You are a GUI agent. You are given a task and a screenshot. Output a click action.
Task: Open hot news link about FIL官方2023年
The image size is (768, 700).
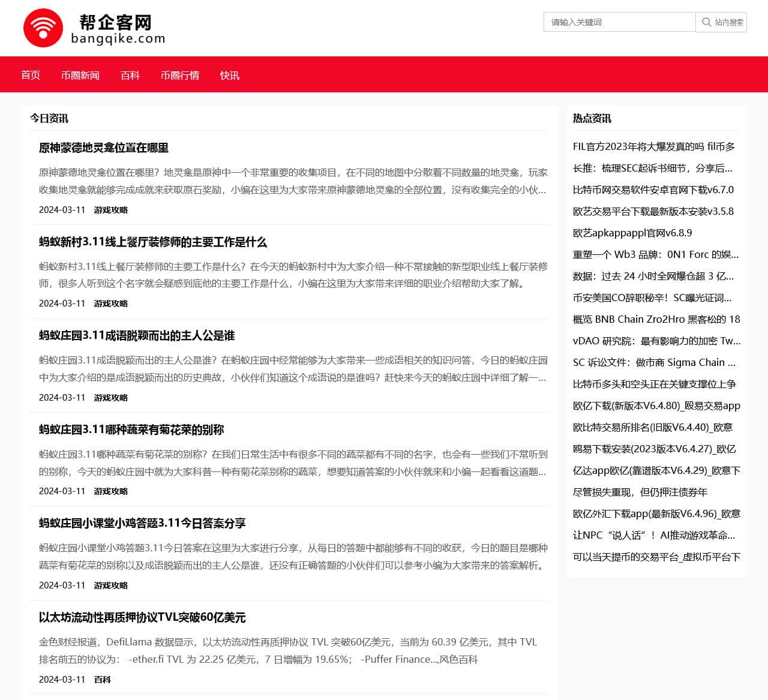[x=654, y=147]
